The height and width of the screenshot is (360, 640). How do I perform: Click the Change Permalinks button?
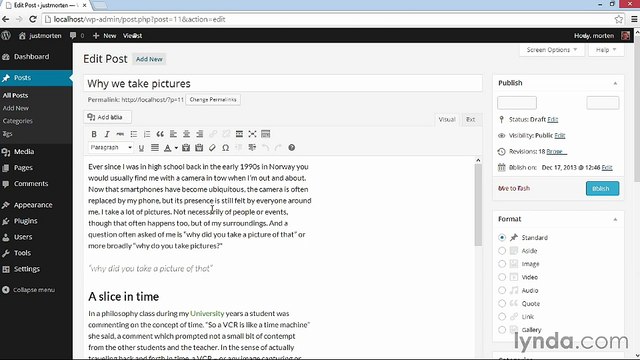[213, 100]
